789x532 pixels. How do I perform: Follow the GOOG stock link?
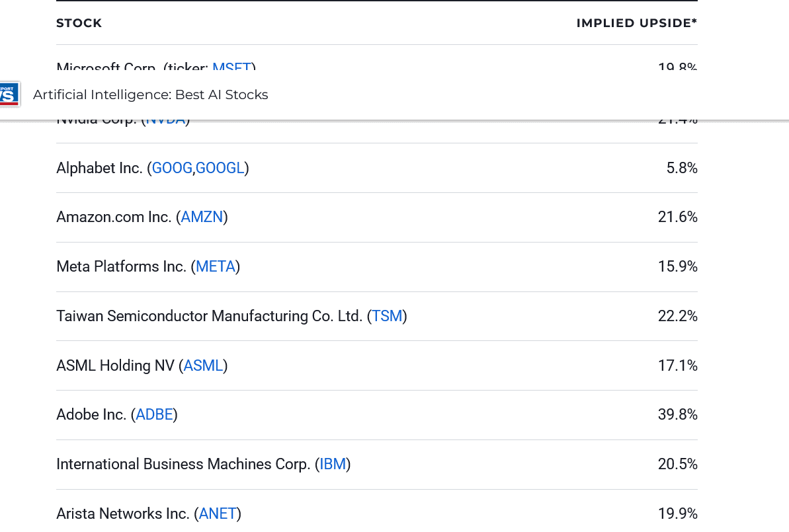tap(172, 168)
